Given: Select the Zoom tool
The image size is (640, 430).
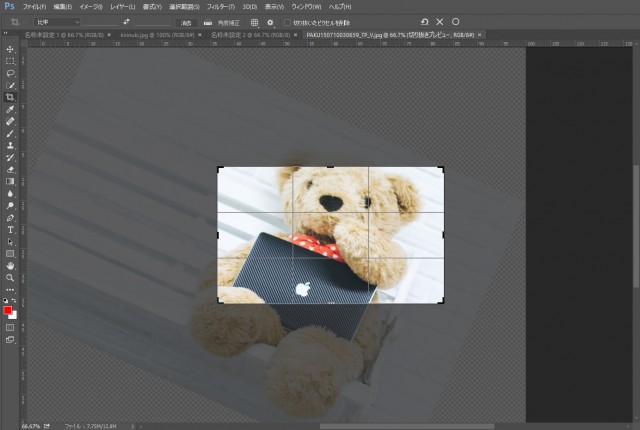Looking at the screenshot, I should tap(10, 277).
